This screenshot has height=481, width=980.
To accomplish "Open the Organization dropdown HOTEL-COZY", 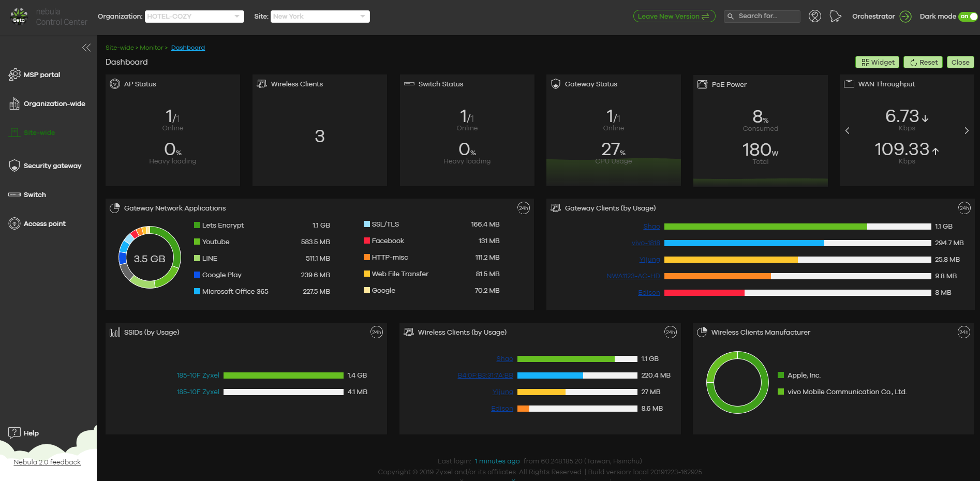I will 195,17.
